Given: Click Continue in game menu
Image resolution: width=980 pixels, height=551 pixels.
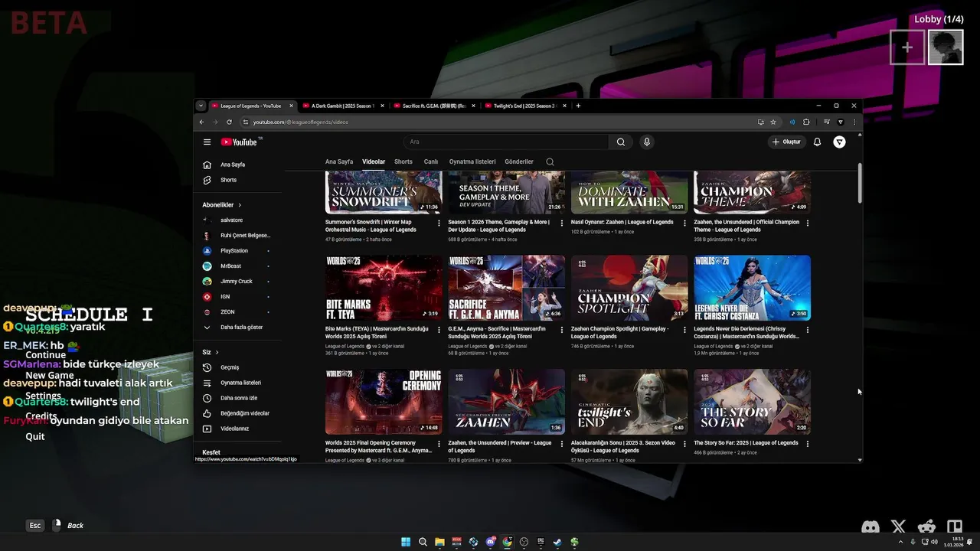Looking at the screenshot, I should click(46, 355).
